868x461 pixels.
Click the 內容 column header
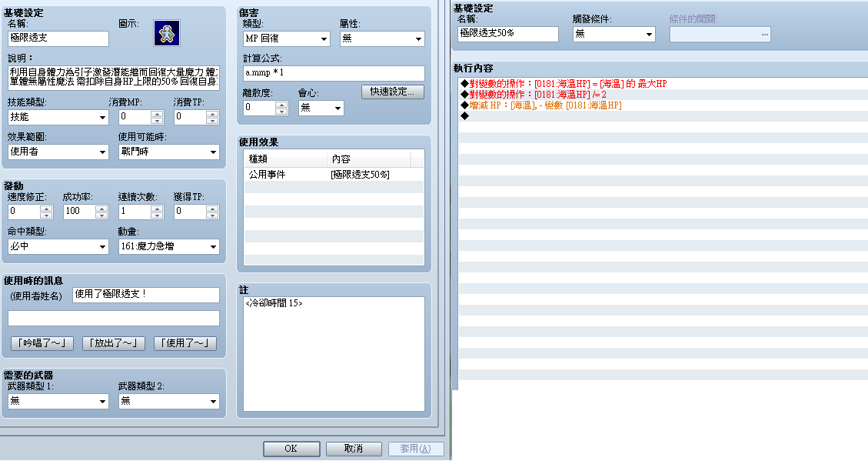pos(369,159)
